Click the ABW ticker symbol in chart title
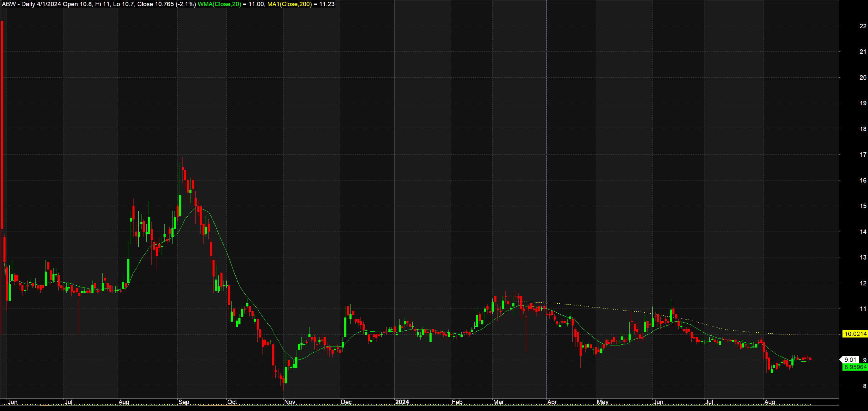Image resolution: width=868 pixels, height=411 pixels. coord(9,4)
